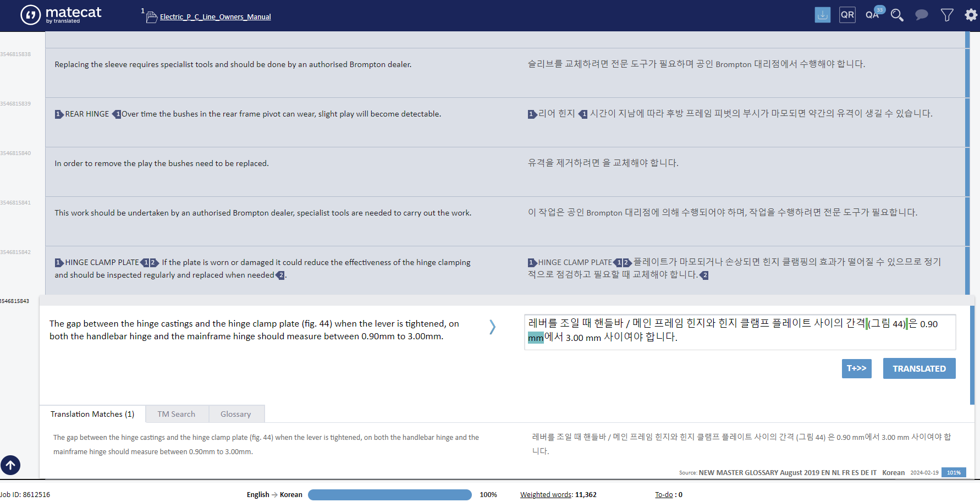
Task: Switch to the TM Search tab
Action: pos(176,413)
